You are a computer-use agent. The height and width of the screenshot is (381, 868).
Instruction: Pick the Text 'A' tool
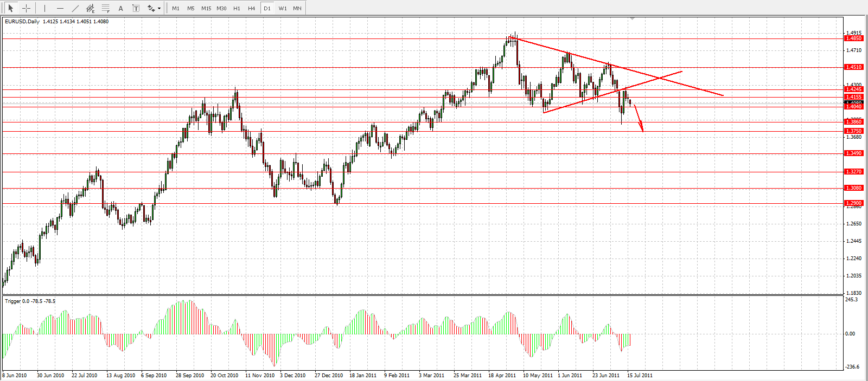click(120, 8)
